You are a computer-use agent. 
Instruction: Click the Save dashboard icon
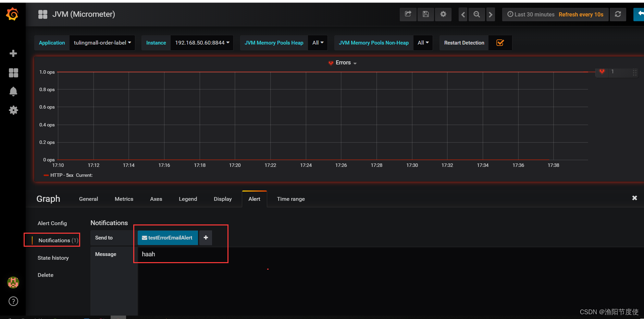[x=426, y=14]
